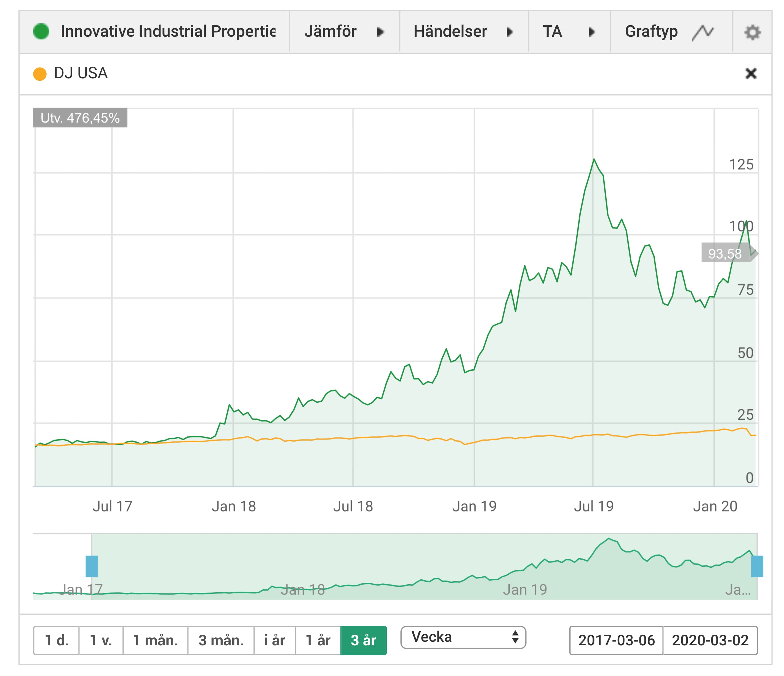This screenshot has width=784, height=676.
Task: Click the green Innovative Industrial Properties dot
Action: (41, 31)
